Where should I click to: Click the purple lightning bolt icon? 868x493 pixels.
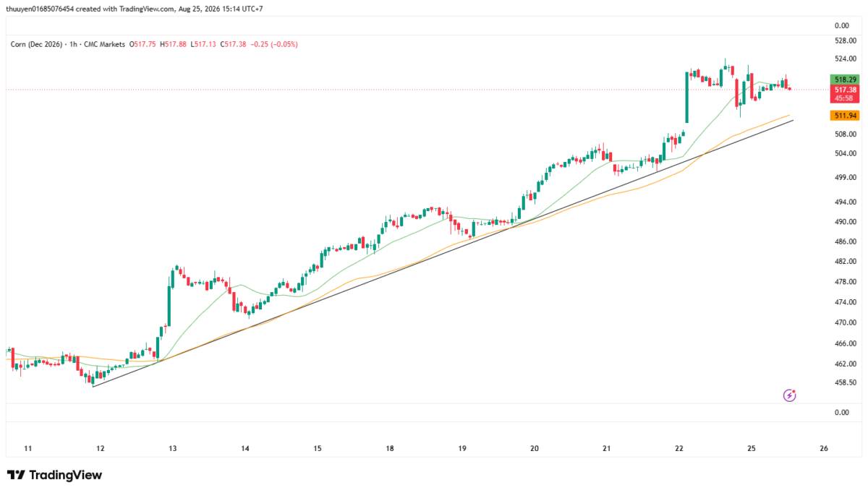[x=790, y=395]
